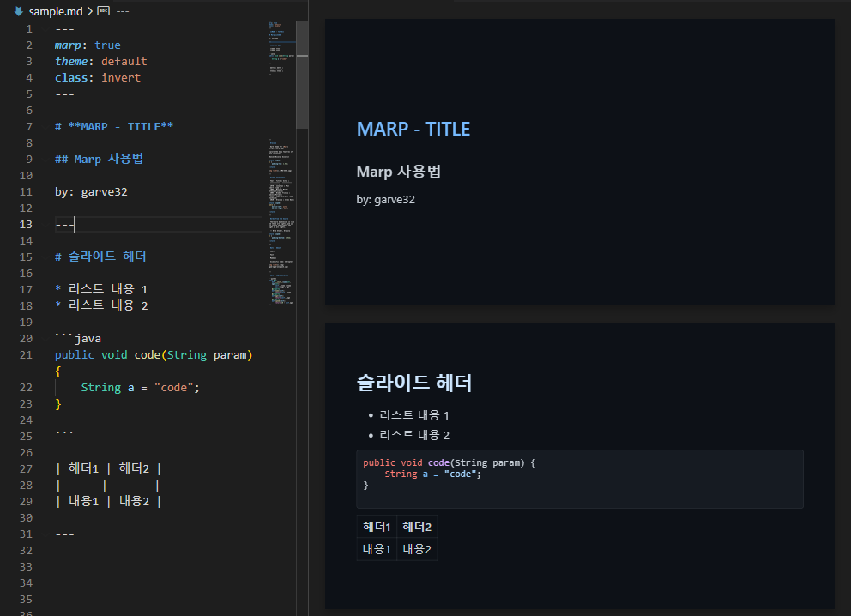Click 'true' value on line 2

click(x=107, y=45)
